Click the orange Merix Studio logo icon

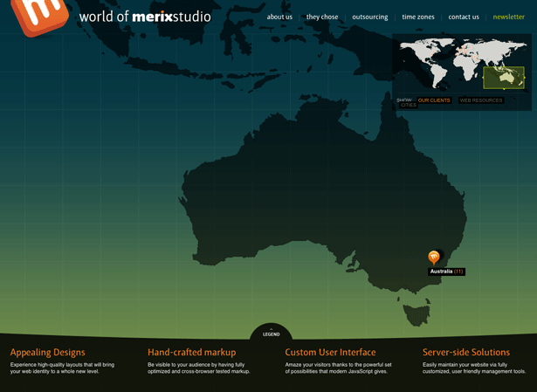click(x=39, y=15)
